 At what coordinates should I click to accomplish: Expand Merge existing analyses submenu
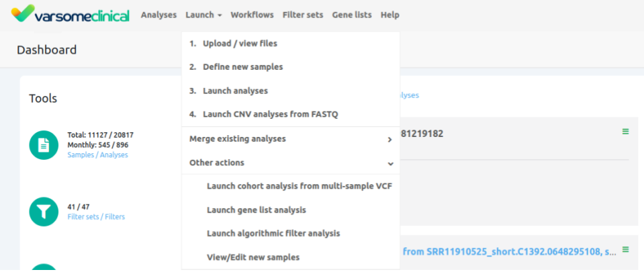point(290,139)
